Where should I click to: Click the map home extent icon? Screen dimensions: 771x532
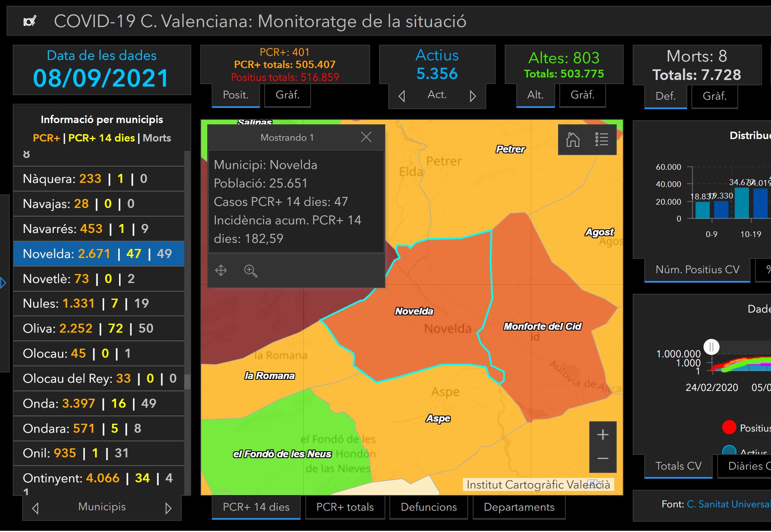click(x=573, y=140)
